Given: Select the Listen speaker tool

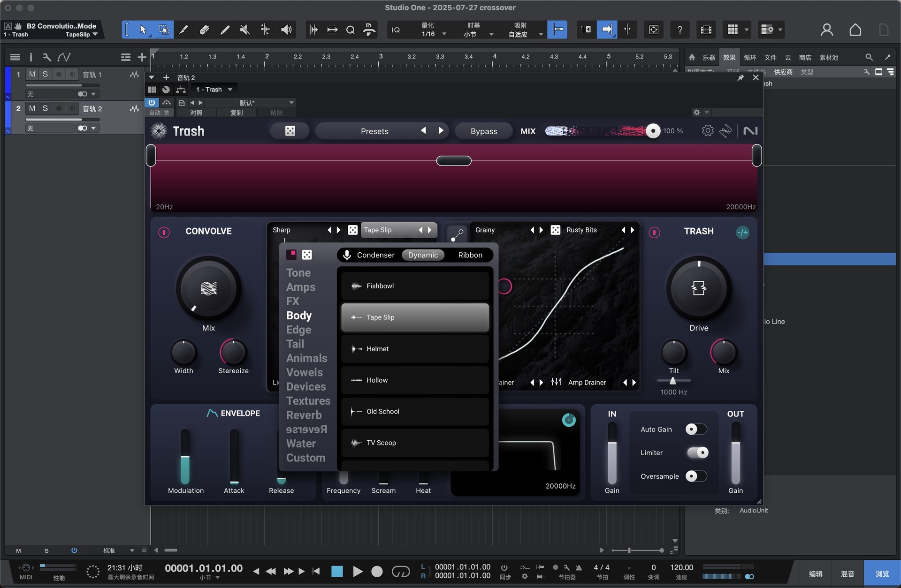Looking at the screenshot, I should click(286, 30).
